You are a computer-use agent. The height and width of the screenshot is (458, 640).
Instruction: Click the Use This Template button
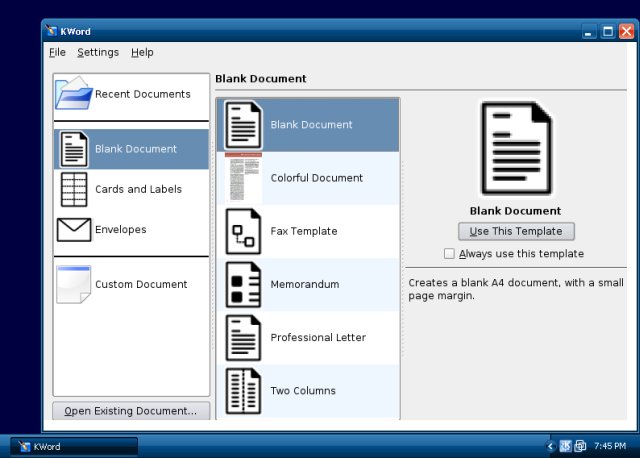pyautogui.click(x=516, y=231)
